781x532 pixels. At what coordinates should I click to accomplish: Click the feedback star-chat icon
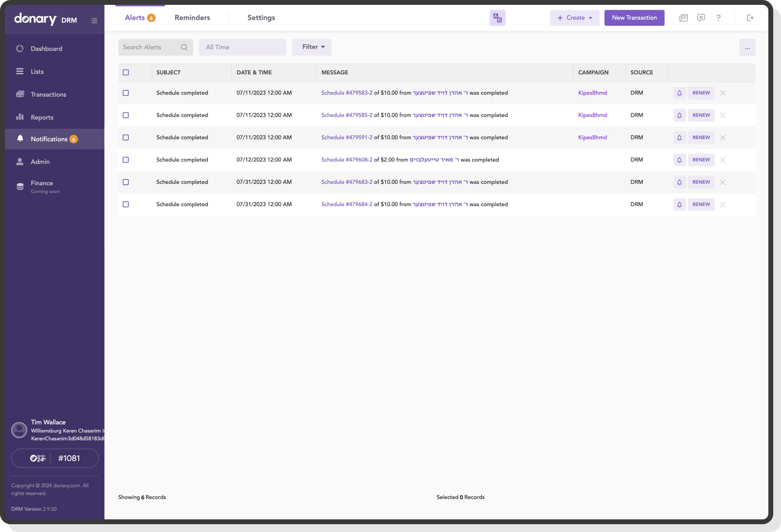(x=701, y=18)
